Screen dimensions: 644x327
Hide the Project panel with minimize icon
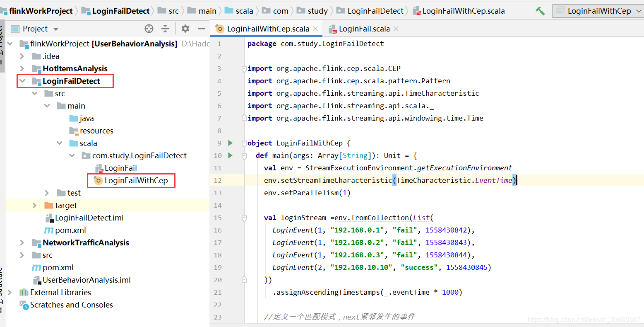tap(202, 29)
